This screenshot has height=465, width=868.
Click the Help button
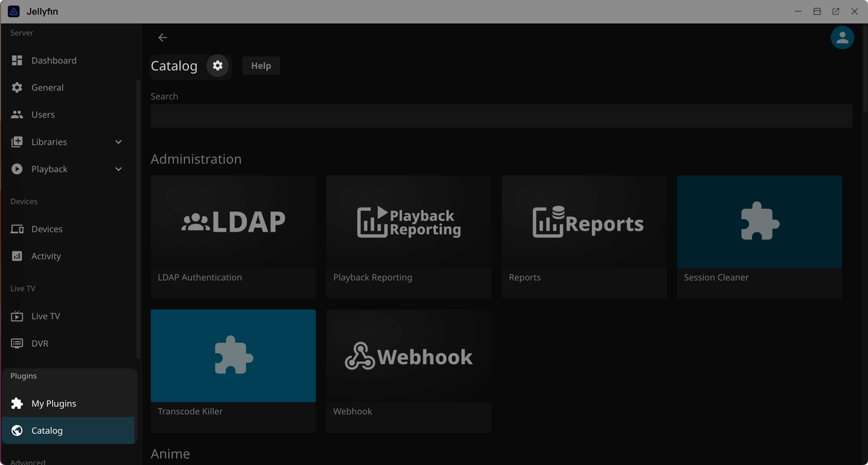[x=261, y=66]
